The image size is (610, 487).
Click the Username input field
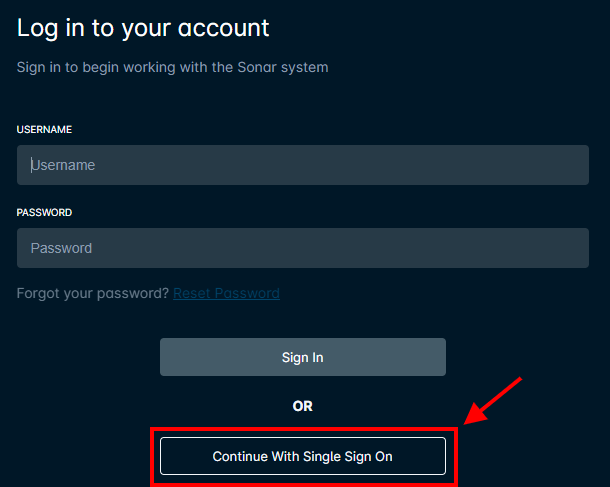point(303,165)
